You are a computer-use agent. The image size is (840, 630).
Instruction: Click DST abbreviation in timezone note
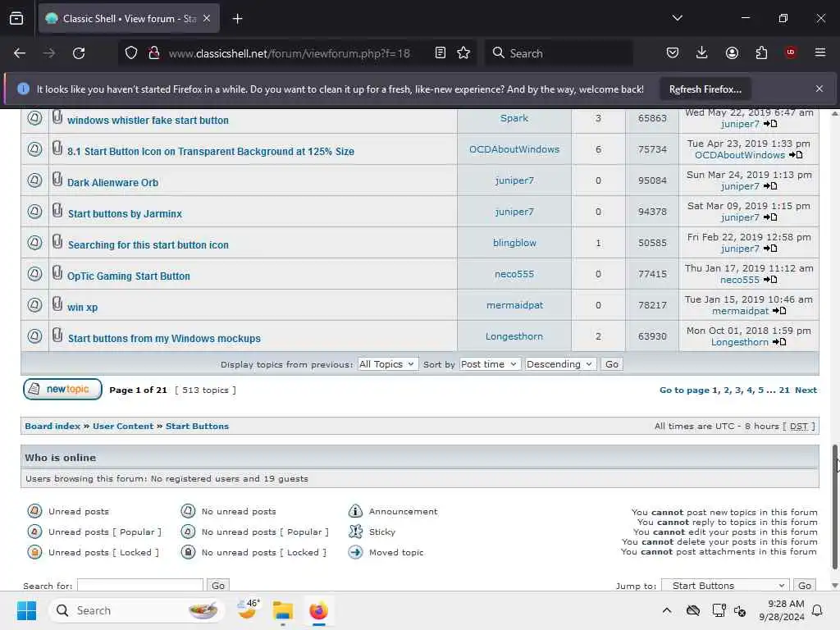798,427
